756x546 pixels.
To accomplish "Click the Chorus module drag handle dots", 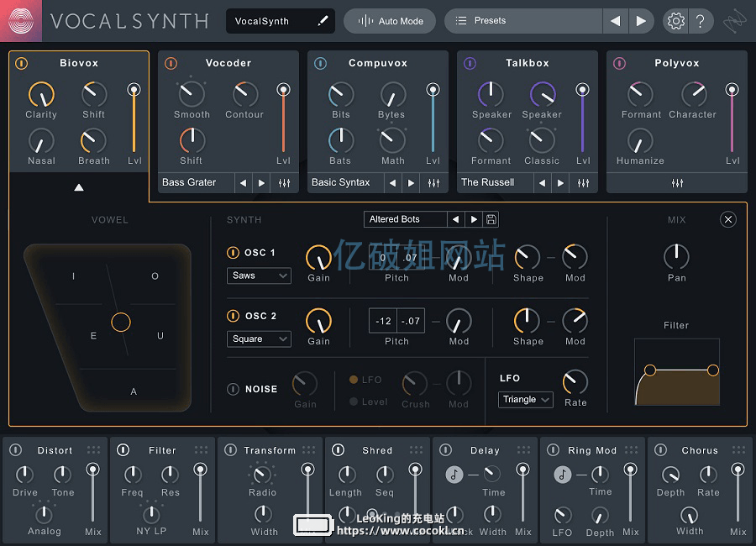I will coord(738,450).
